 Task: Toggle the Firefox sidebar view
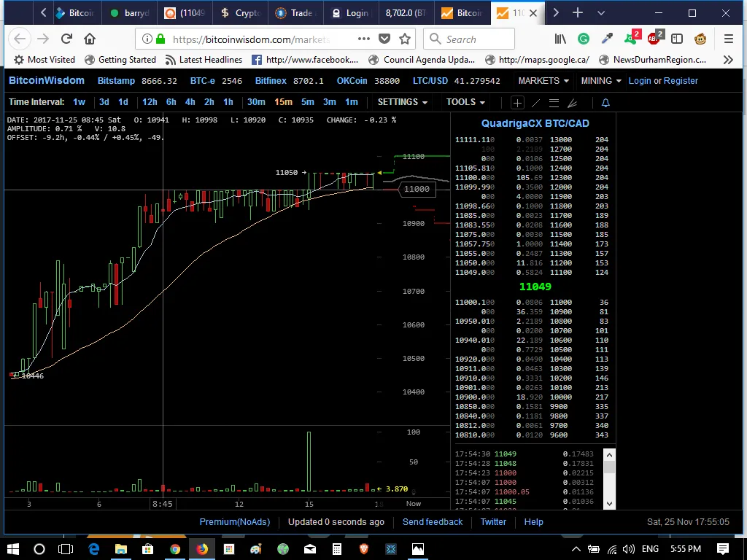point(677,39)
